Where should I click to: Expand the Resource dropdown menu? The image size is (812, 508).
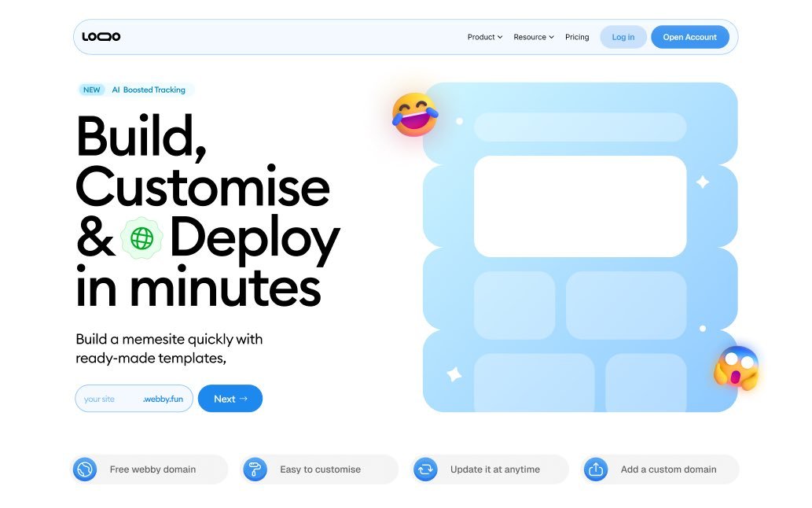pyautogui.click(x=534, y=37)
